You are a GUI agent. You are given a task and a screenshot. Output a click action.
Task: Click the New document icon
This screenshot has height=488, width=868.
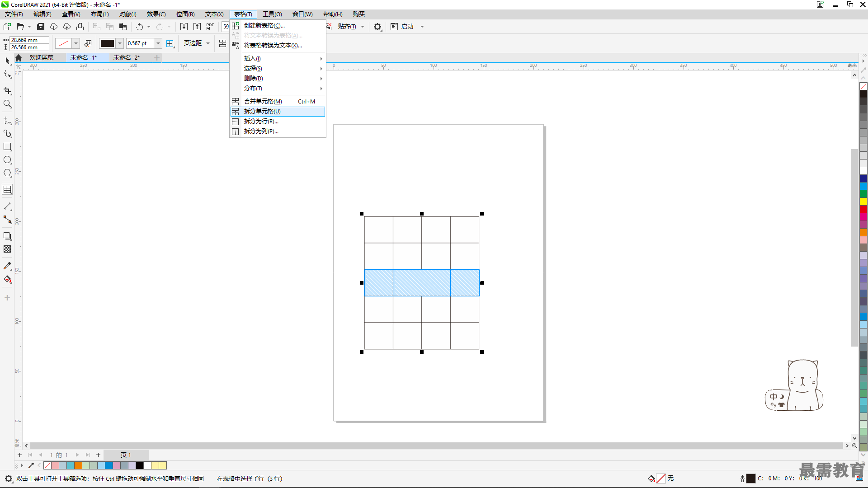[7, 27]
